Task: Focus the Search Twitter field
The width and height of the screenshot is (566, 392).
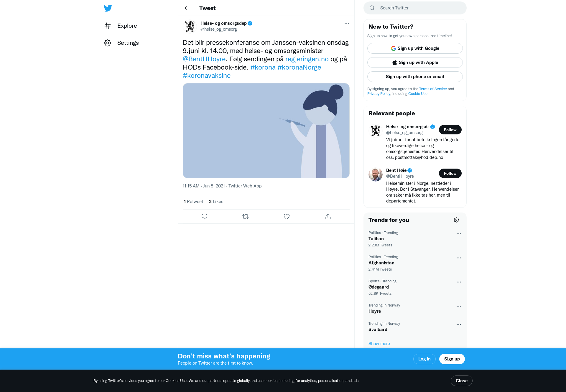Action: (x=415, y=8)
